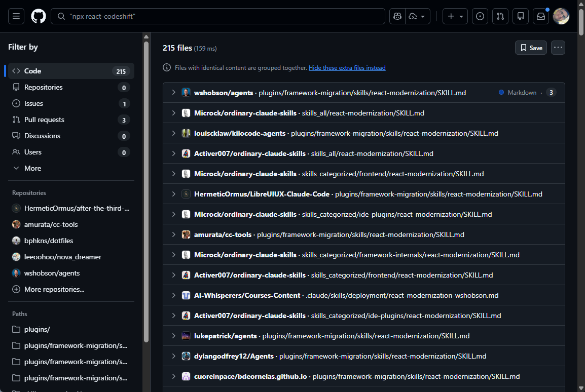
Task: Open notifications inbox icon
Action: pyautogui.click(x=540, y=16)
